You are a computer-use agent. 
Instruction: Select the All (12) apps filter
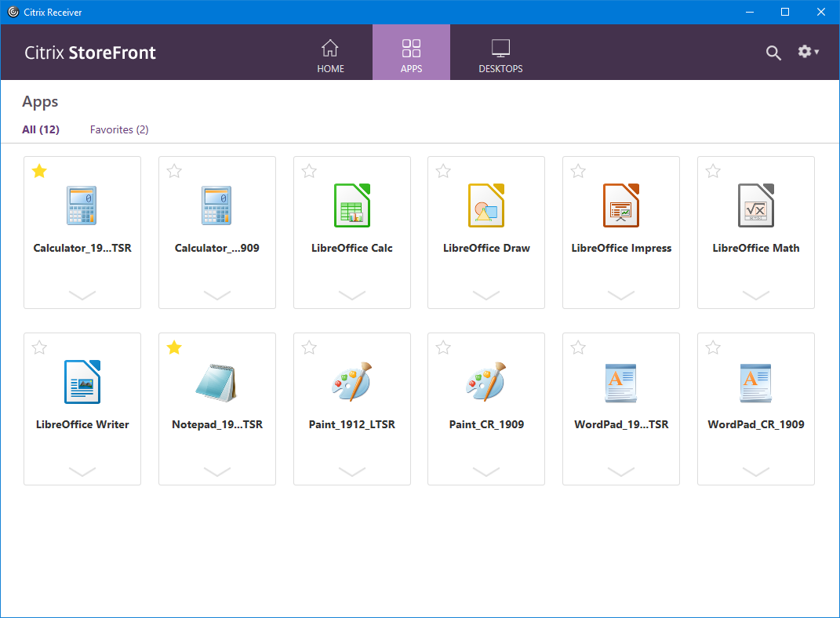(41, 129)
